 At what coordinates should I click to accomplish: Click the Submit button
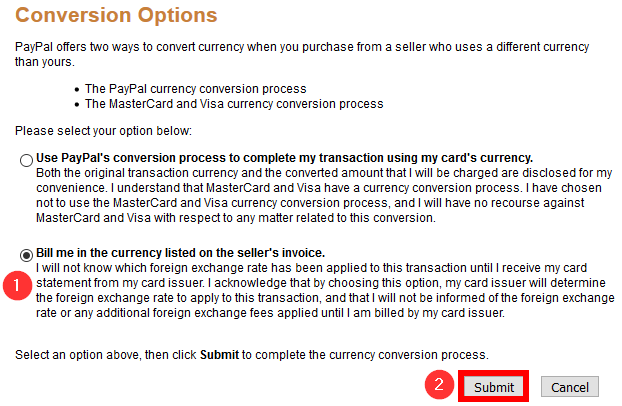494,387
